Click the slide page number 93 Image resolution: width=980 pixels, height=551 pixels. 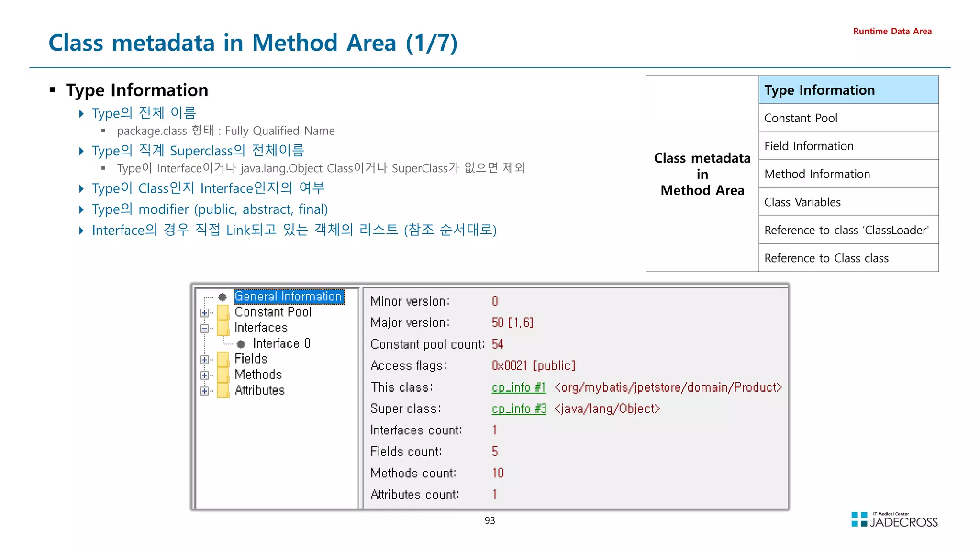click(490, 521)
